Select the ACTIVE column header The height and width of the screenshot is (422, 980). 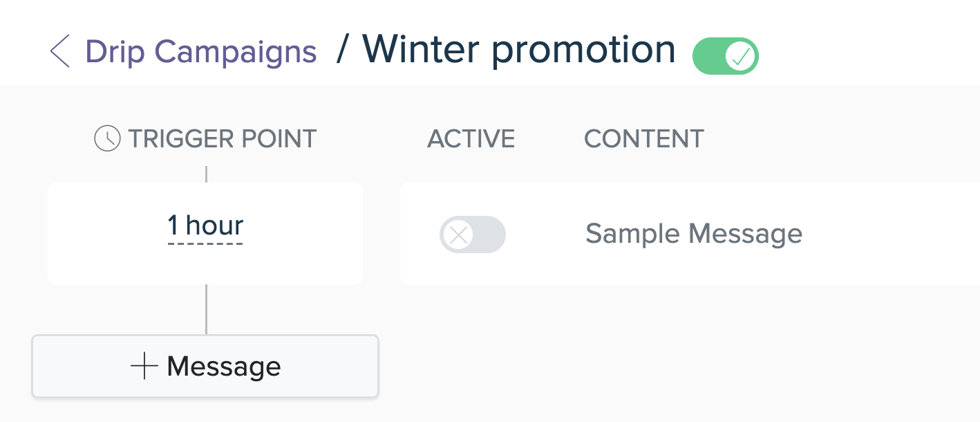[x=471, y=138]
